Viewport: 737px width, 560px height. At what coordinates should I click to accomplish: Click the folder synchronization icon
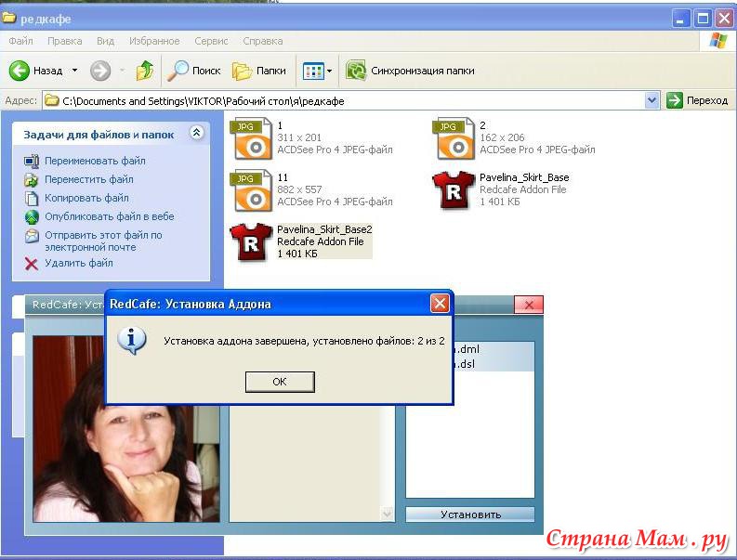click(355, 71)
